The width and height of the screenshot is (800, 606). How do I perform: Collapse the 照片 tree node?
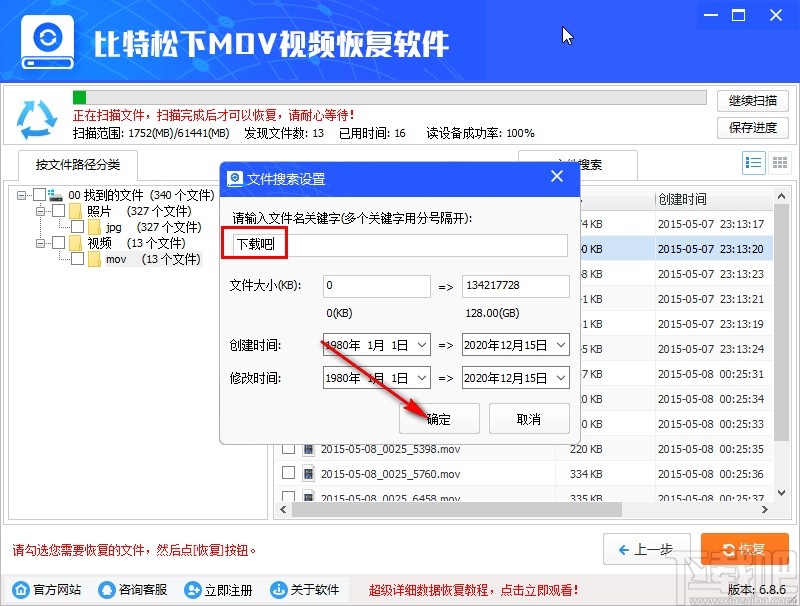40,211
